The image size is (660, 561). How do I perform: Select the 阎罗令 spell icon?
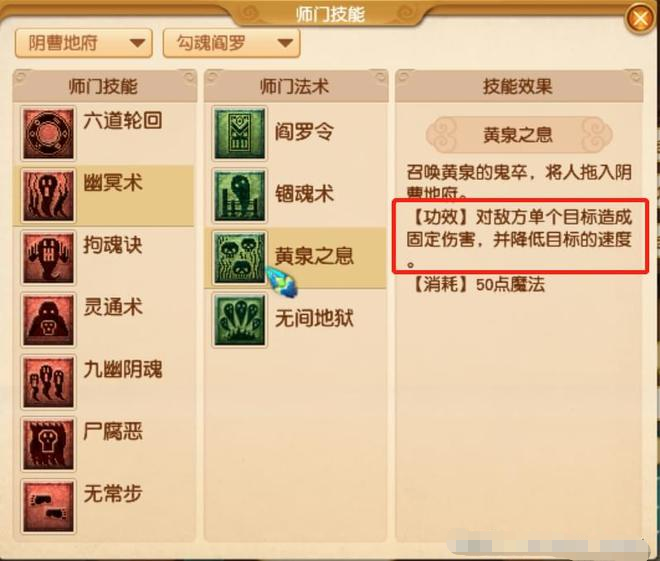240,134
